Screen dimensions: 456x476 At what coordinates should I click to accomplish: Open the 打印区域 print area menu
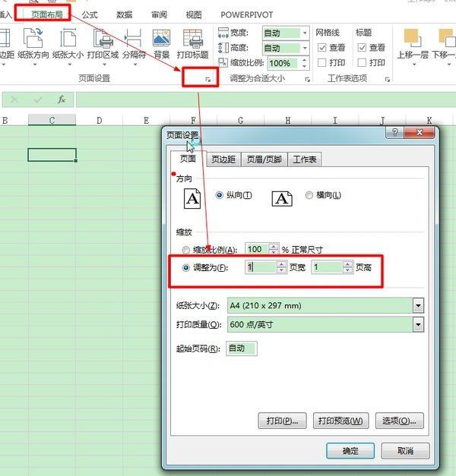103,46
